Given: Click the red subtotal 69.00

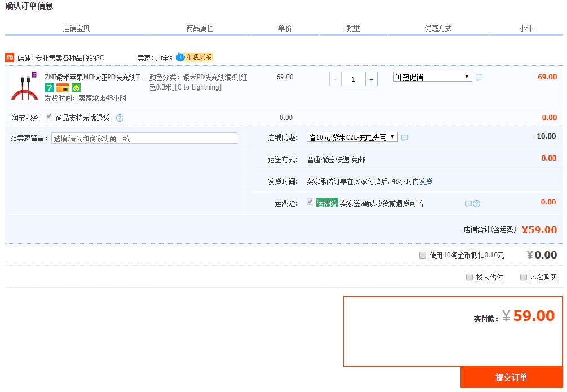Looking at the screenshot, I should (547, 77).
